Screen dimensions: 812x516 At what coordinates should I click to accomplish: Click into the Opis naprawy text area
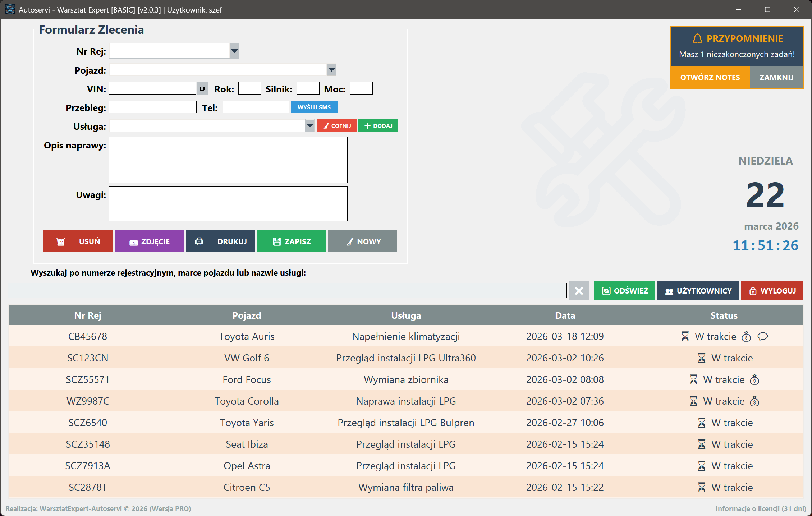[x=228, y=160]
